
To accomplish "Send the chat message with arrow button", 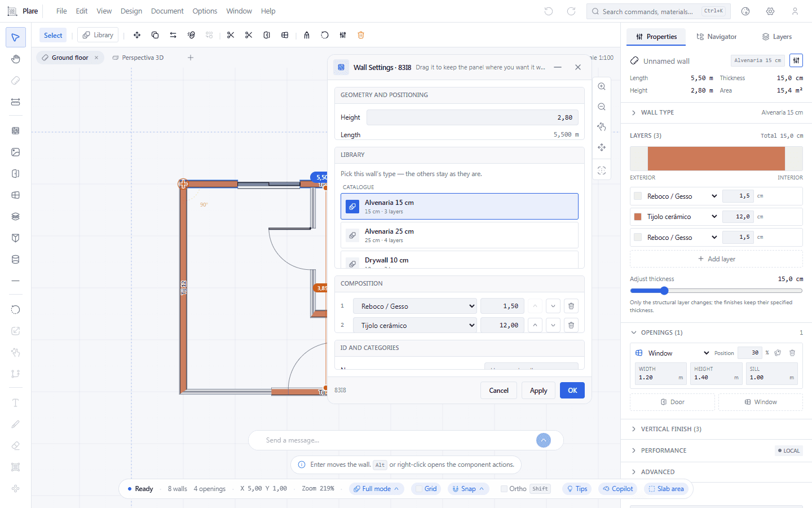I will (544, 440).
